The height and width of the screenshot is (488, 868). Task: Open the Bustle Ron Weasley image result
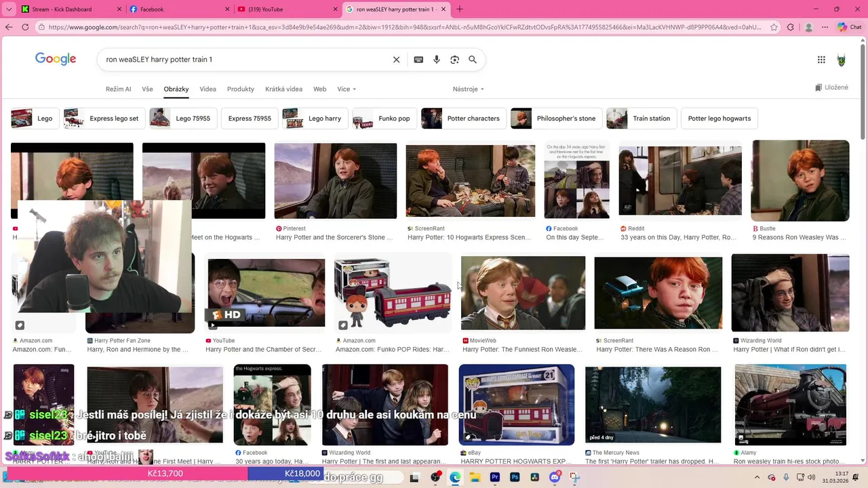point(800,181)
